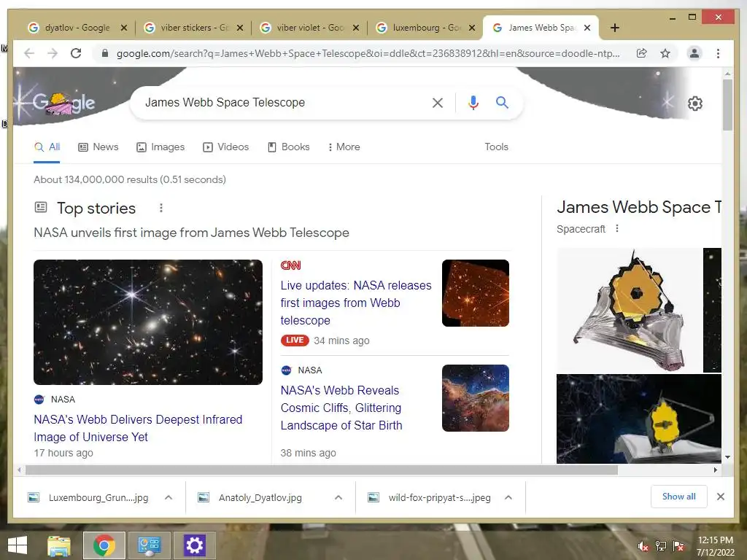Clear the search box text
747x560 pixels.
click(438, 103)
